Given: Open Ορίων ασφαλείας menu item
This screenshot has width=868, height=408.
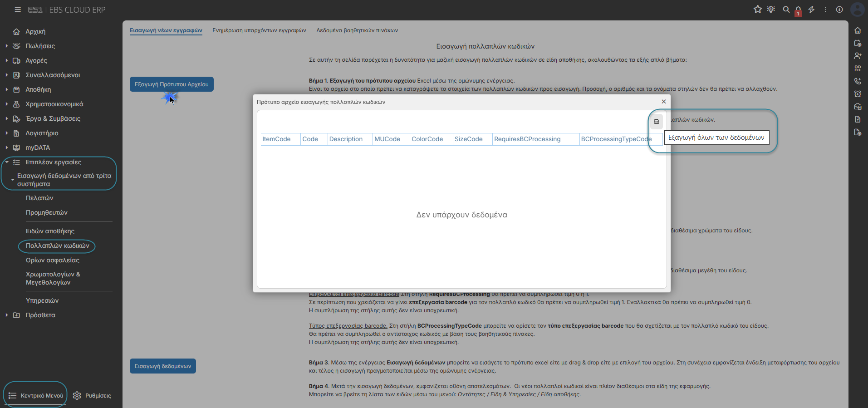Looking at the screenshot, I should pos(53,260).
